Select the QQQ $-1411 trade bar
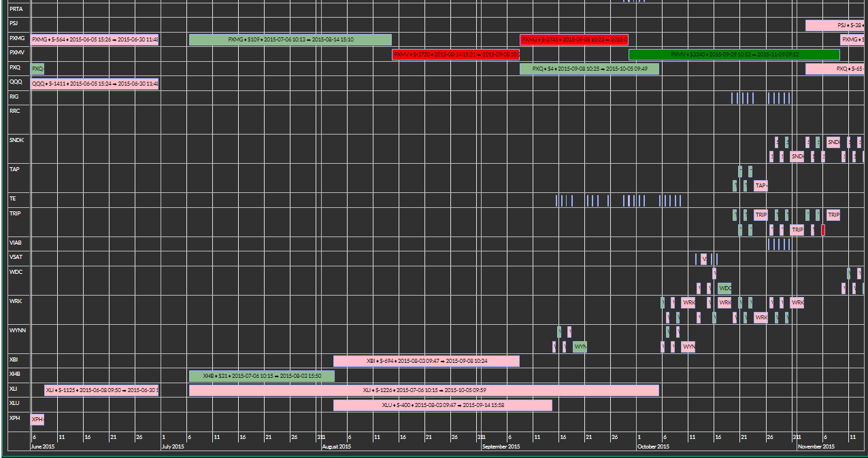Viewport: 868px width, 458px height. tap(95, 84)
